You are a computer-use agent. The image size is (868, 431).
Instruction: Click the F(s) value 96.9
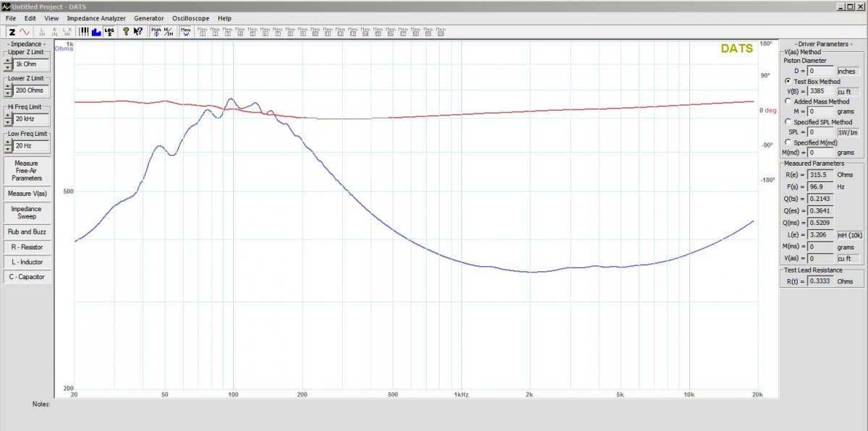821,187
